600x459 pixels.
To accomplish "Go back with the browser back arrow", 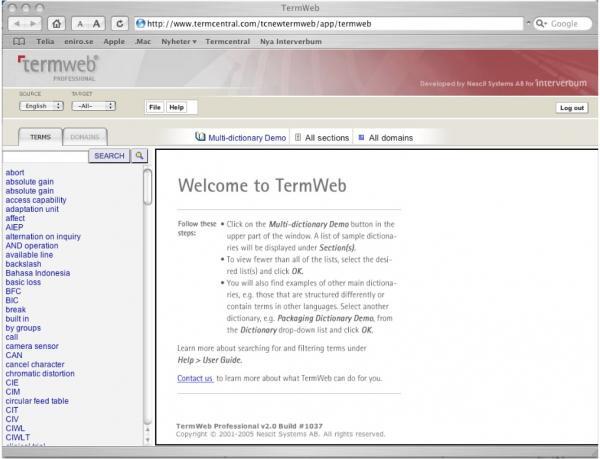I will pyautogui.click(x=16, y=24).
